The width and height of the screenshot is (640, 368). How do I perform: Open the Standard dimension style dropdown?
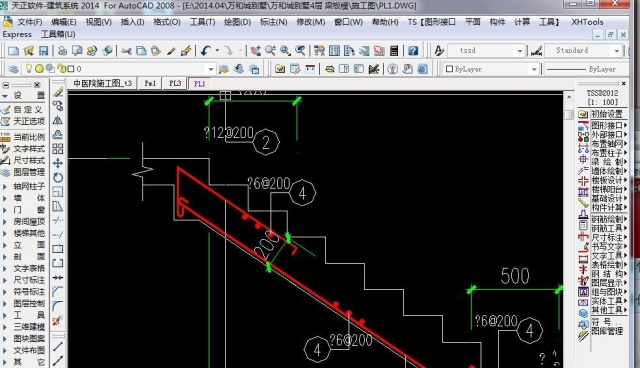(617, 51)
